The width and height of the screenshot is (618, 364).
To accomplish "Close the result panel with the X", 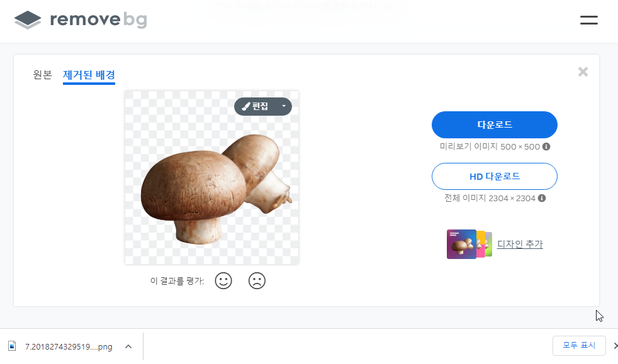I will pos(583,72).
